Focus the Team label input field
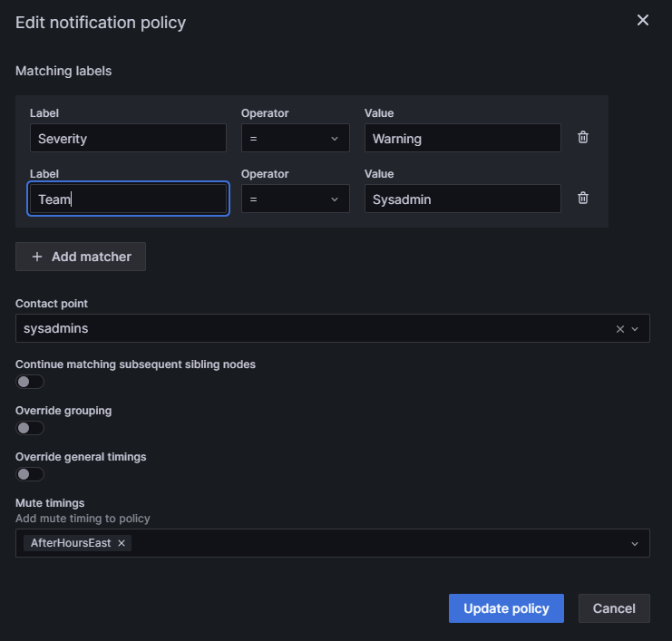Viewport: 672px width, 641px height. click(128, 199)
